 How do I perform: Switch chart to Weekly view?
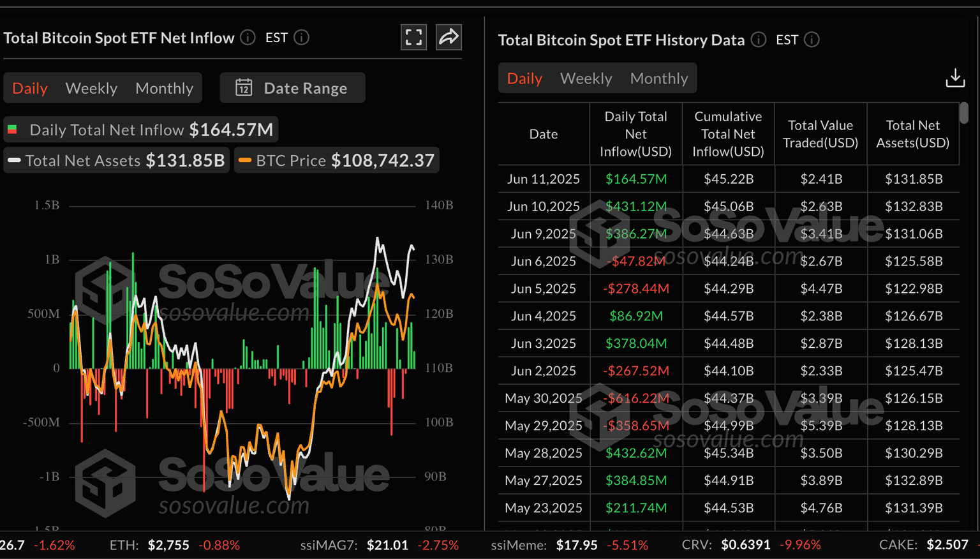click(x=91, y=88)
